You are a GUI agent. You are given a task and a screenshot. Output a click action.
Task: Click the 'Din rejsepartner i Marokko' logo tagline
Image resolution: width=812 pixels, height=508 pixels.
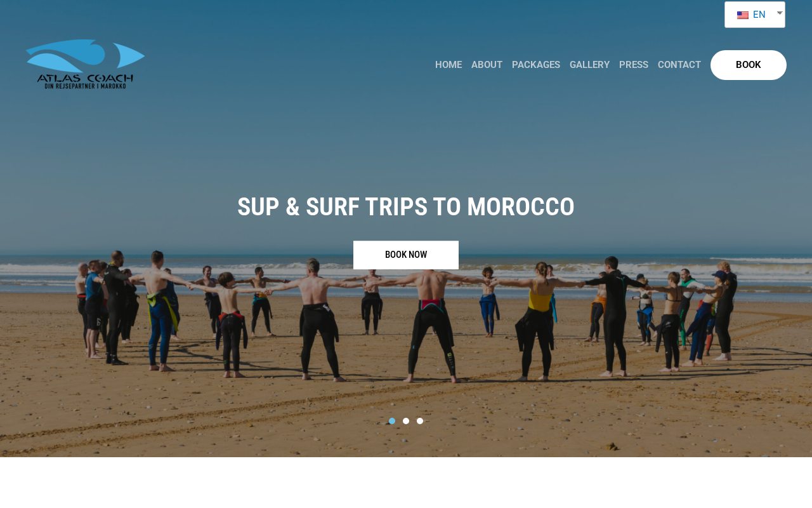(85, 86)
